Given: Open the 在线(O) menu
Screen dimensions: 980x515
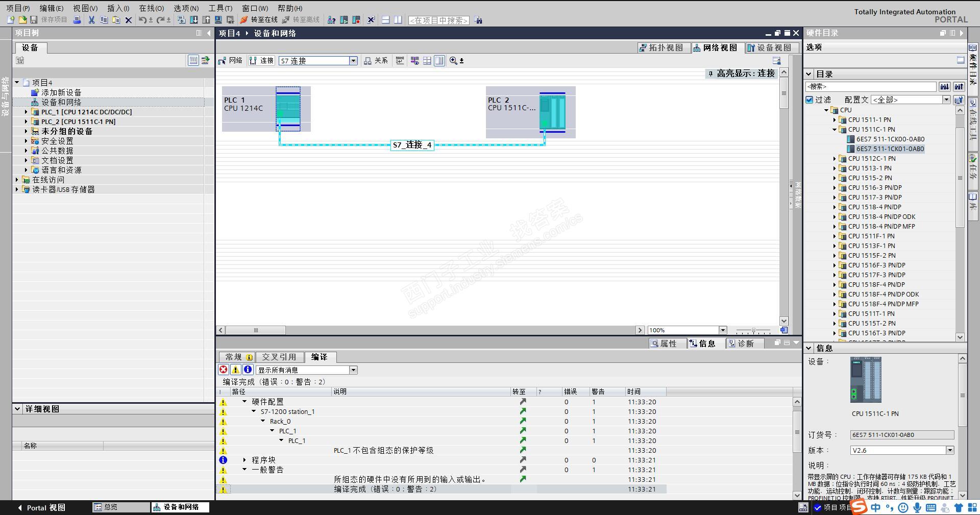Looking at the screenshot, I should (152, 8).
